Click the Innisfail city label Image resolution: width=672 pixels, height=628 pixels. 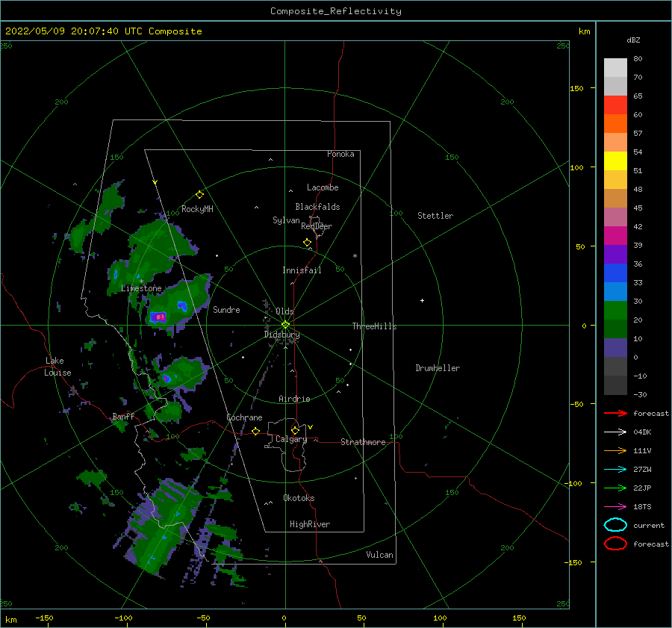[x=302, y=270]
